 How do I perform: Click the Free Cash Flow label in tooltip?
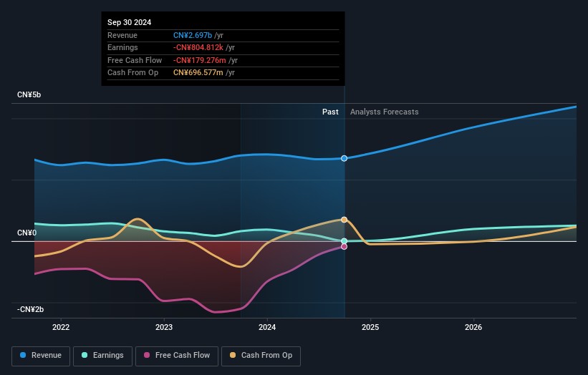tap(135, 60)
